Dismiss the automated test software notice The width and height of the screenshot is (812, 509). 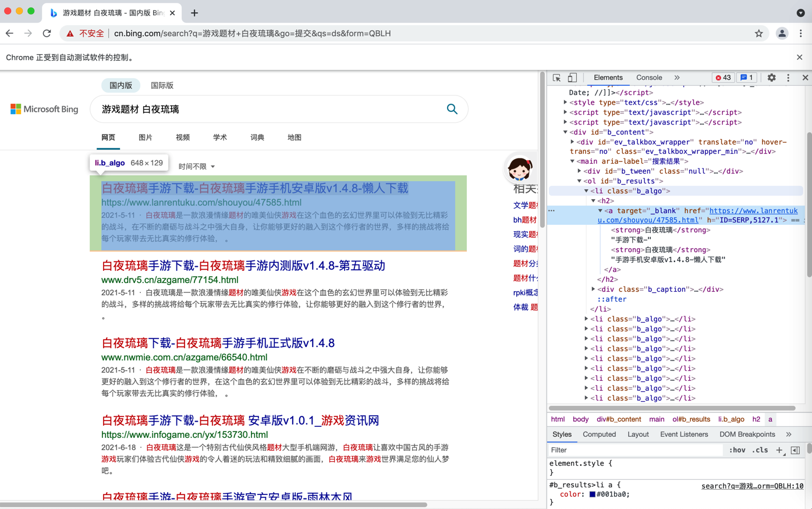point(799,57)
